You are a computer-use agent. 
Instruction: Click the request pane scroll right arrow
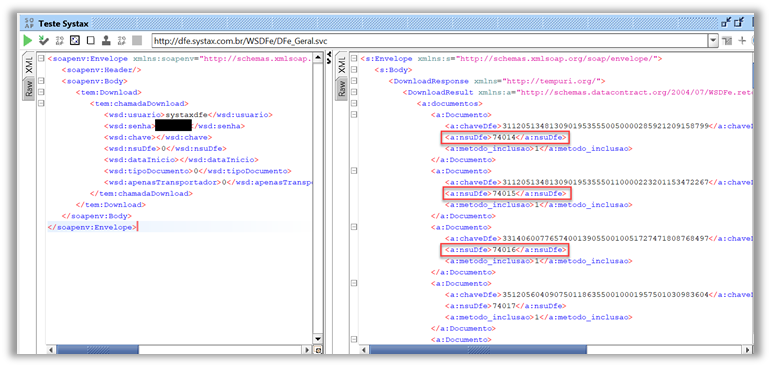pos(308,350)
